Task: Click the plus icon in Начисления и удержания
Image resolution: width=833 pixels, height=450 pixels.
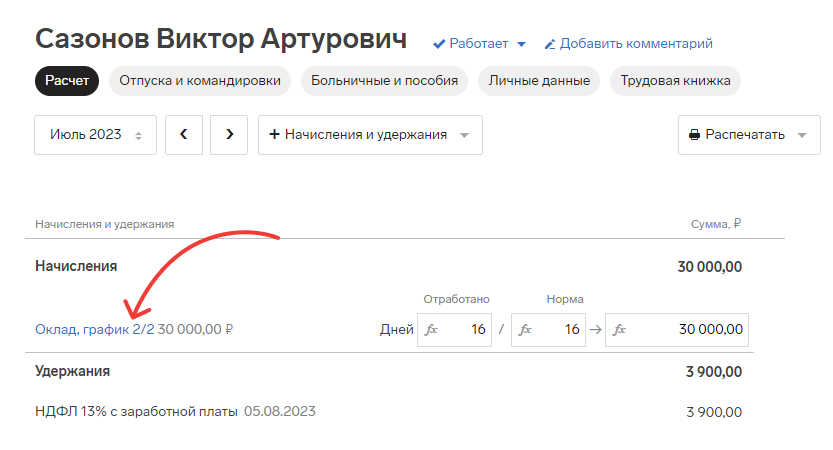Action: (x=274, y=135)
